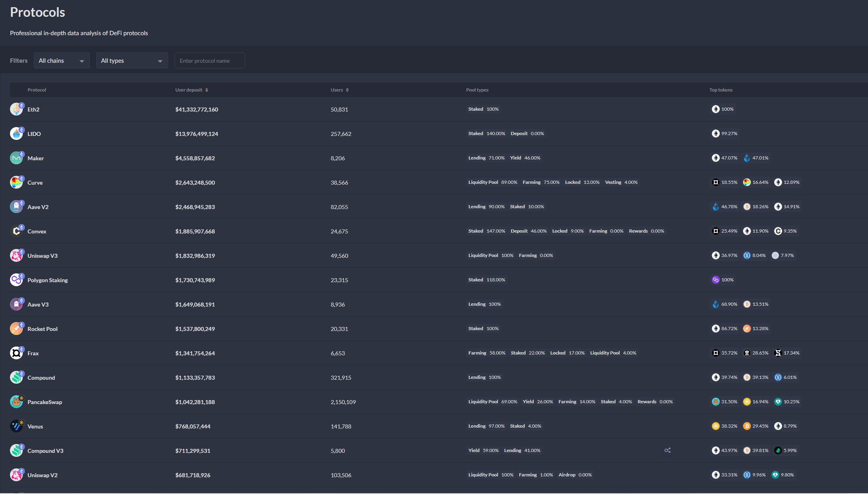
Task: Open the Convex protocol row
Action: coord(37,231)
